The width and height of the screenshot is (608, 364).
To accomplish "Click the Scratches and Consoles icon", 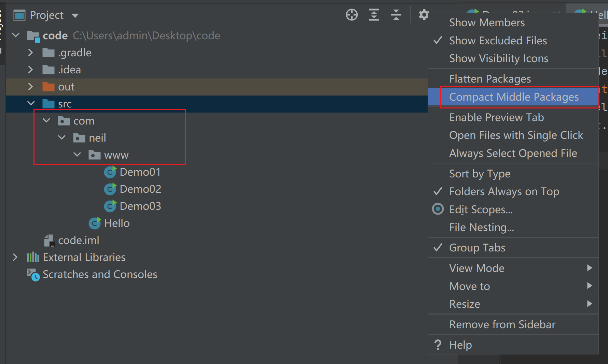I will (x=33, y=275).
